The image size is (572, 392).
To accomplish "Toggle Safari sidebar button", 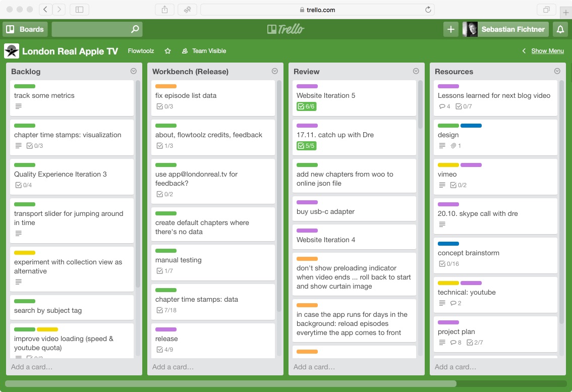I will [79, 10].
